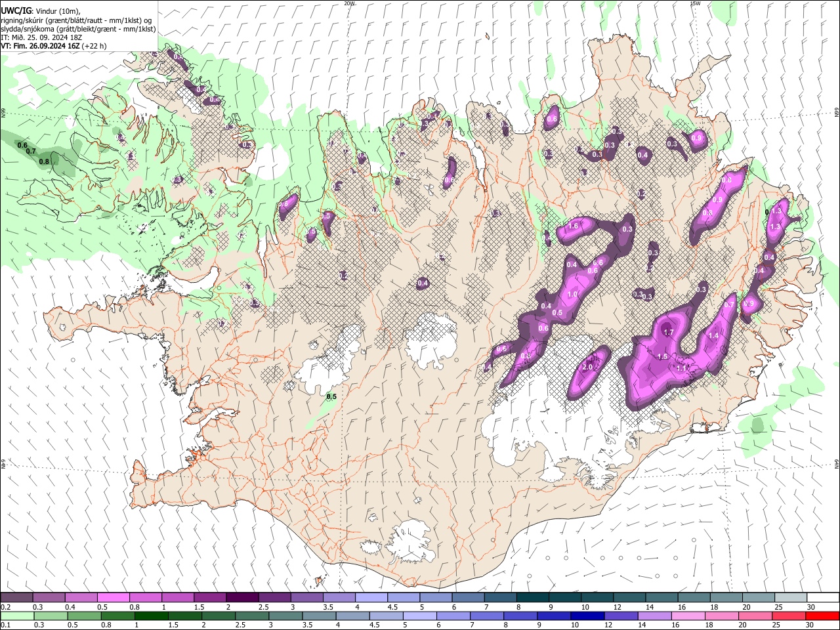The image size is (840, 630).
Task: Click the '0.7' label in the northwest offshore rain band
Action: 31,152
